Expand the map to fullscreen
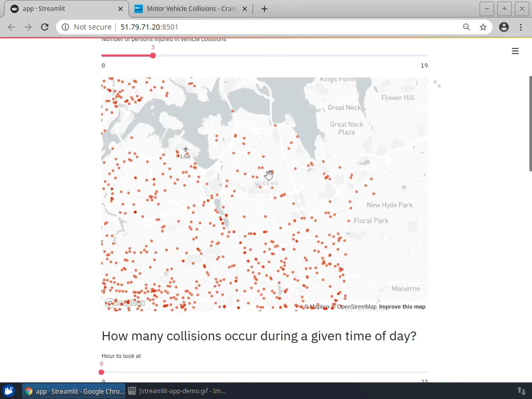This screenshot has width=532, height=399. point(437,84)
